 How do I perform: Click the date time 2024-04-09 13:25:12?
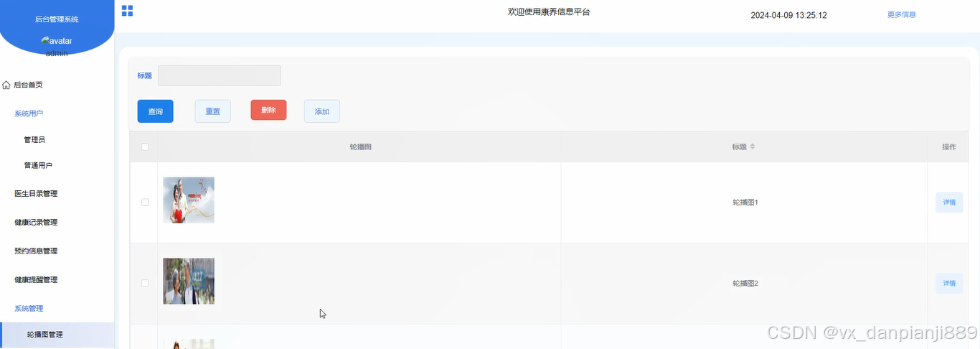(788, 15)
